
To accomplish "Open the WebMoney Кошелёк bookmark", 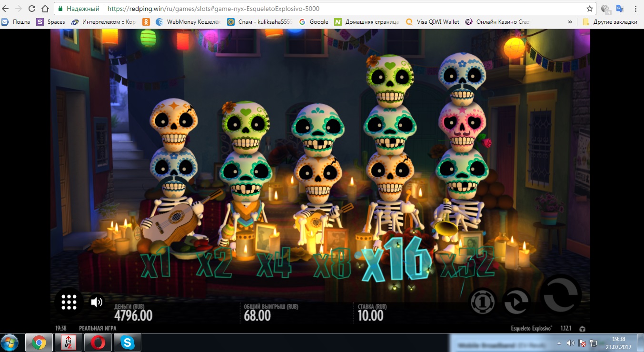I will 188,22.
